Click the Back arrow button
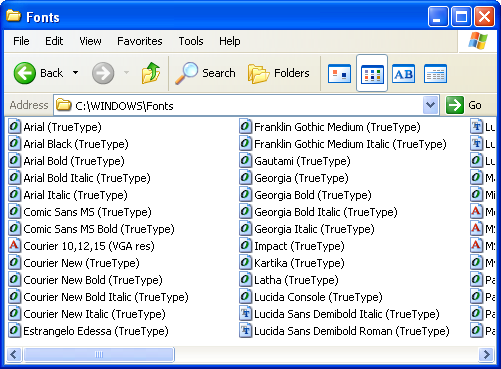Viewport: 501px width, 369px height. (25, 73)
